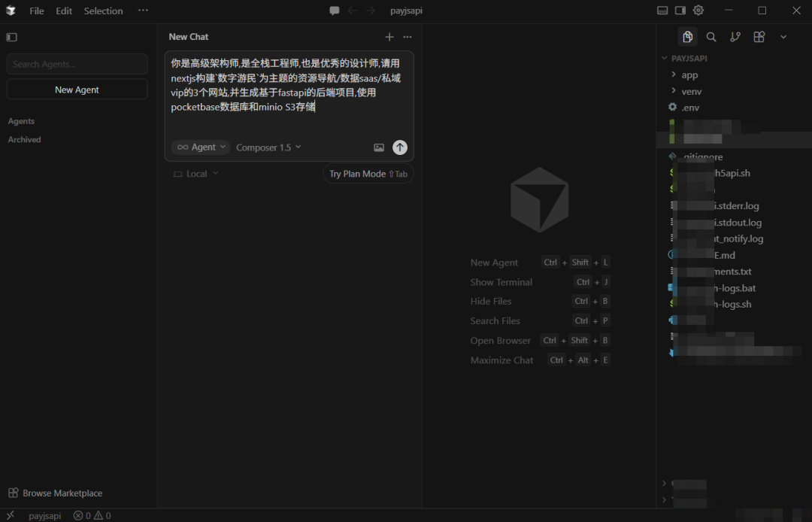Click the forward navigation arrow
812x522 pixels.
point(370,11)
